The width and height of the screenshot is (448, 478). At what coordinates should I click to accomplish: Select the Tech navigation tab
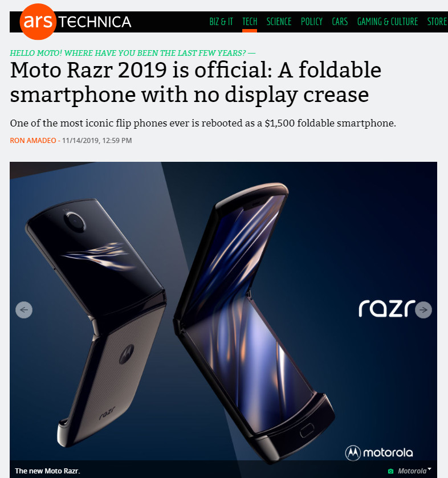250,22
